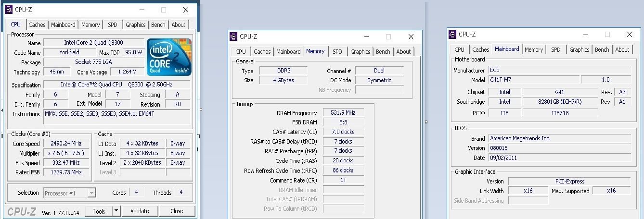Viewport: 644px width, 219px height.
Task: Click the Threads count field
Action: tap(181, 192)
